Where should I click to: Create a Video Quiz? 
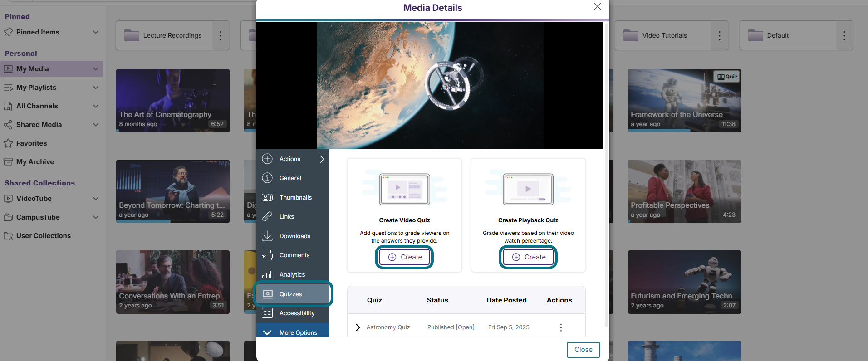click(404, 257)
